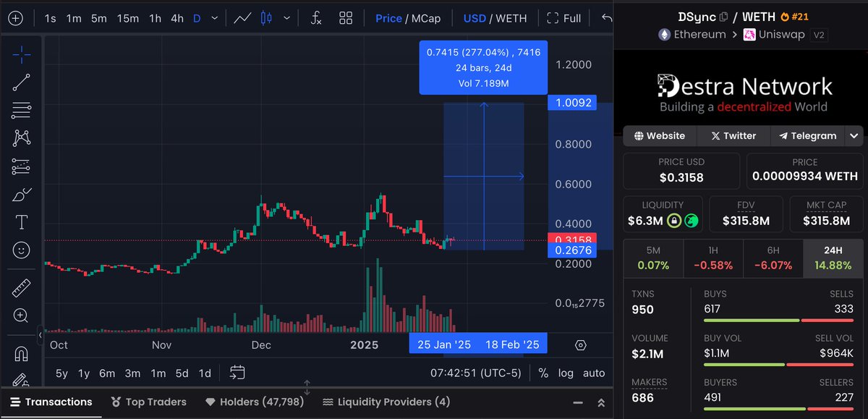Click the line chart style icon

point(242,18)
